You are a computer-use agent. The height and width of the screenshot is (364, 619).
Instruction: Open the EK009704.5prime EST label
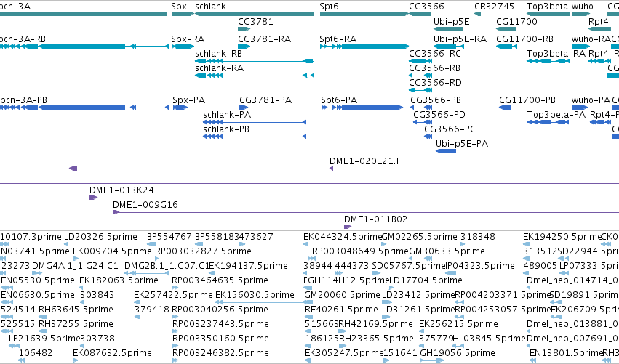pyautogui.click(x=112, y=251)
